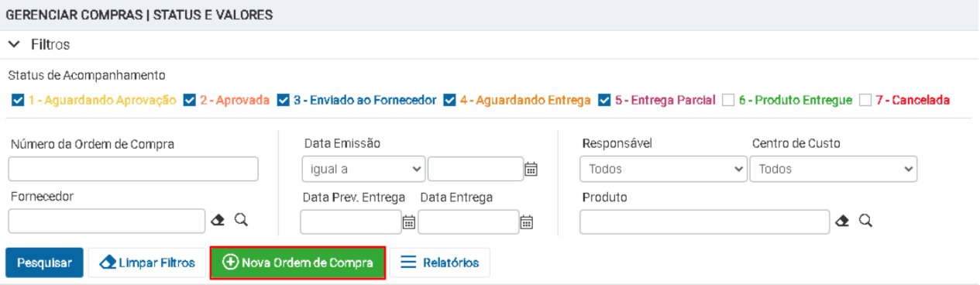Click Limpar Filtros button
This screenshot has width=980, height=285.
[x=146, y=263]
